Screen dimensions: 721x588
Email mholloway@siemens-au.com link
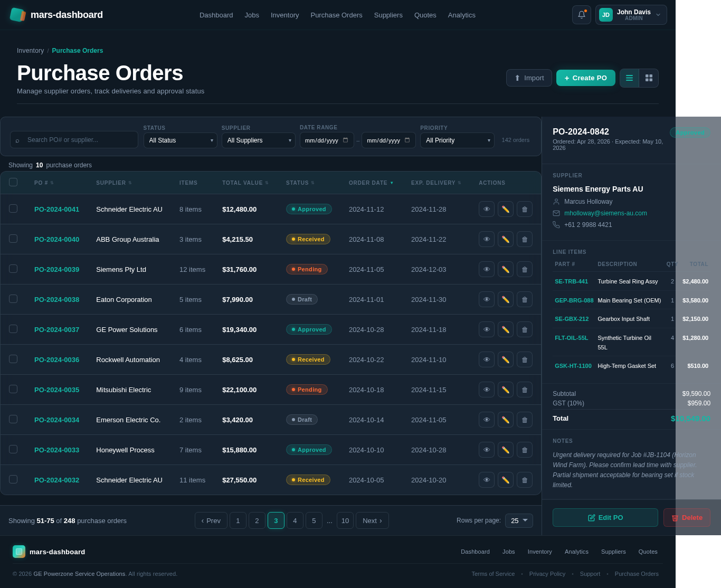(605, 213)
